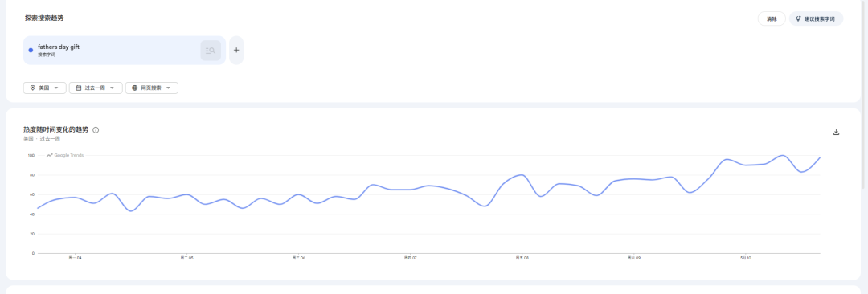Click the 热度随时间变化的趋势 title
Viewport: 868px width, 294px height.
pyautogui.click(x=56, y=129)
